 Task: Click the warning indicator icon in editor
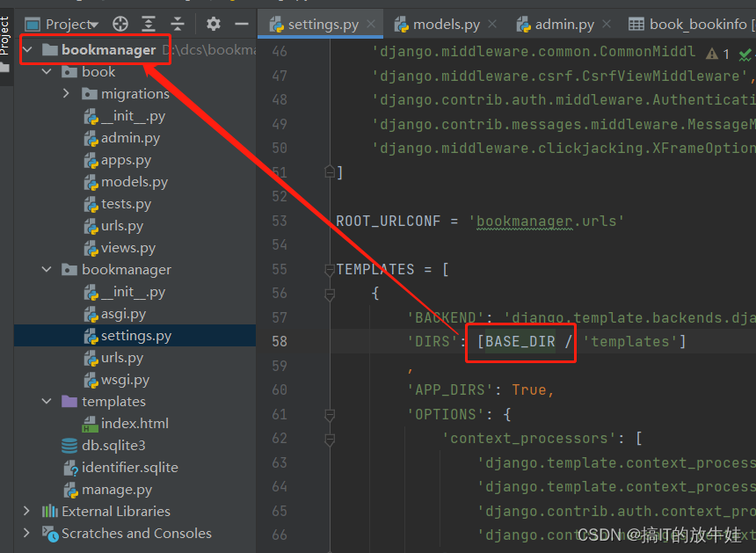(712, 54)
